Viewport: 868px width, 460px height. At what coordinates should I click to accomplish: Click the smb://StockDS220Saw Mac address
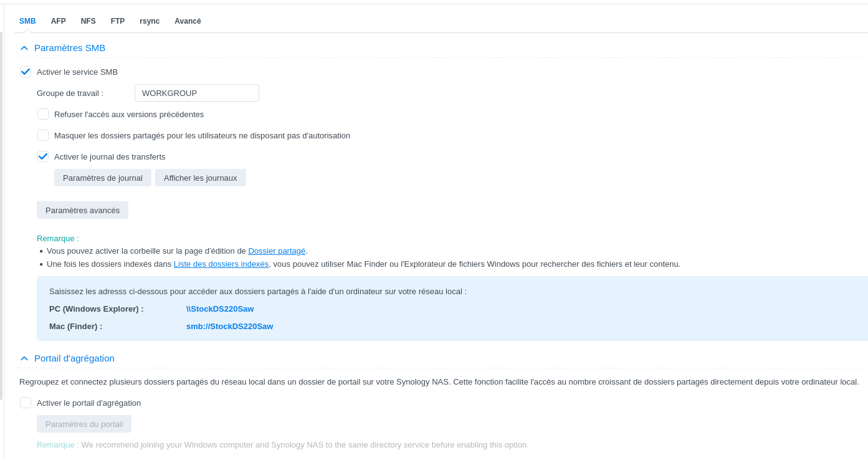tap(229, 327)
